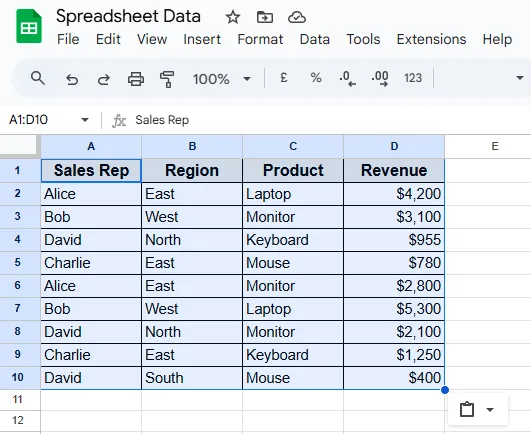Open the View menu
Viewport: 531px width, 434px height.
[152, 39]
